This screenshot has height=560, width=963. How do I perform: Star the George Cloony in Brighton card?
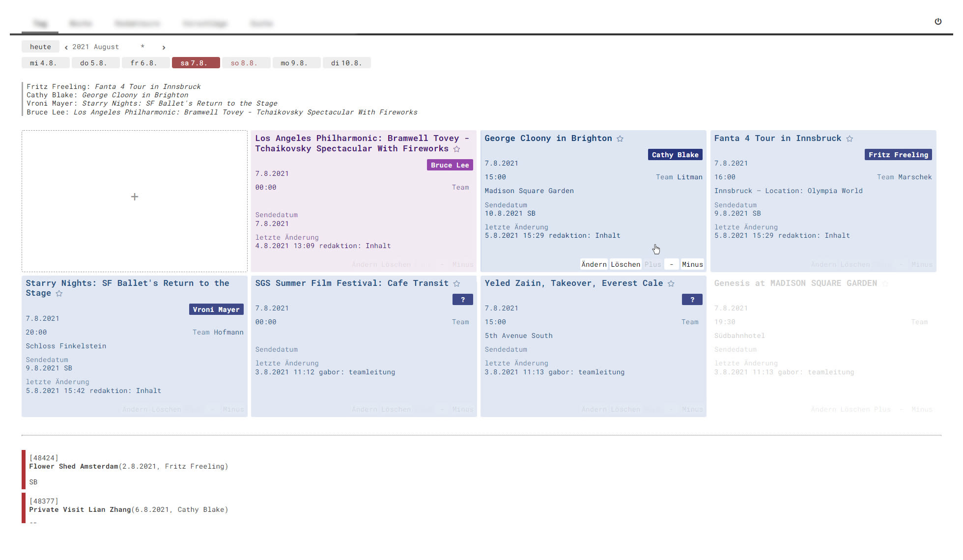click(x=620, y=139)
